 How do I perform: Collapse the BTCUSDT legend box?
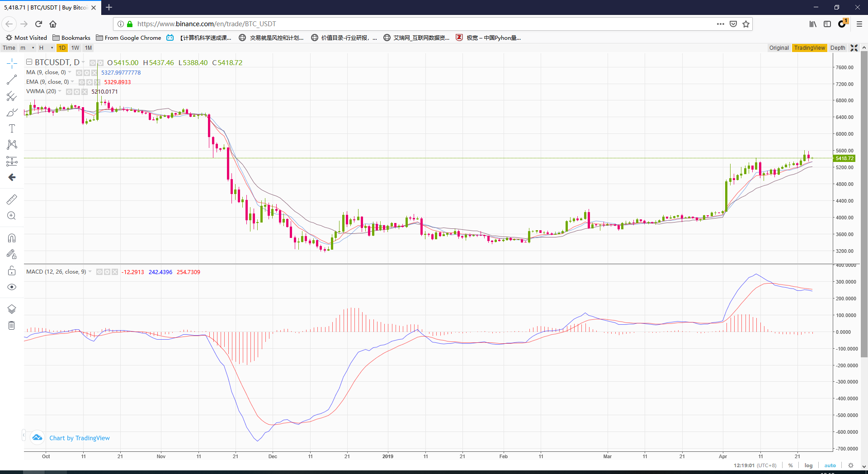(x=29, y=62)
